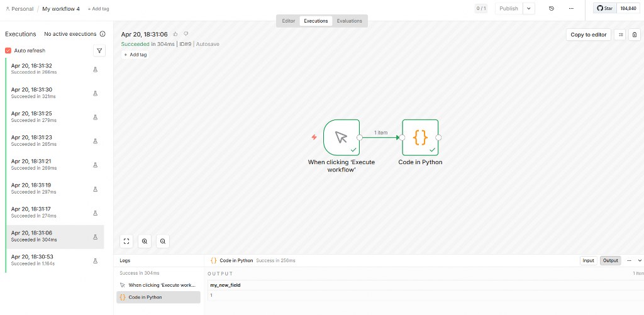Click the flask icon for the 18:30:53 execution
The height and width of the screenshot is (315, 644).
coord(96,261)
